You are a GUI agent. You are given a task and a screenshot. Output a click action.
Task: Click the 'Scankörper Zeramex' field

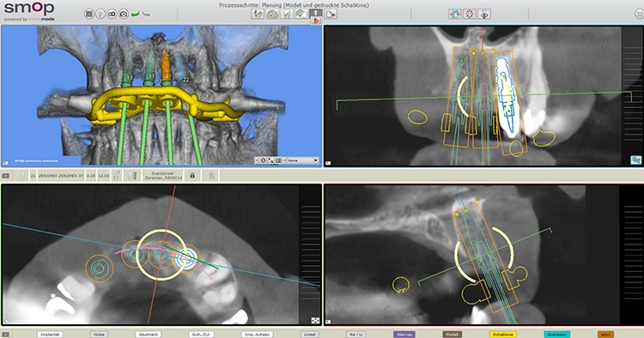pyautogui.click(x=162, y=176)
